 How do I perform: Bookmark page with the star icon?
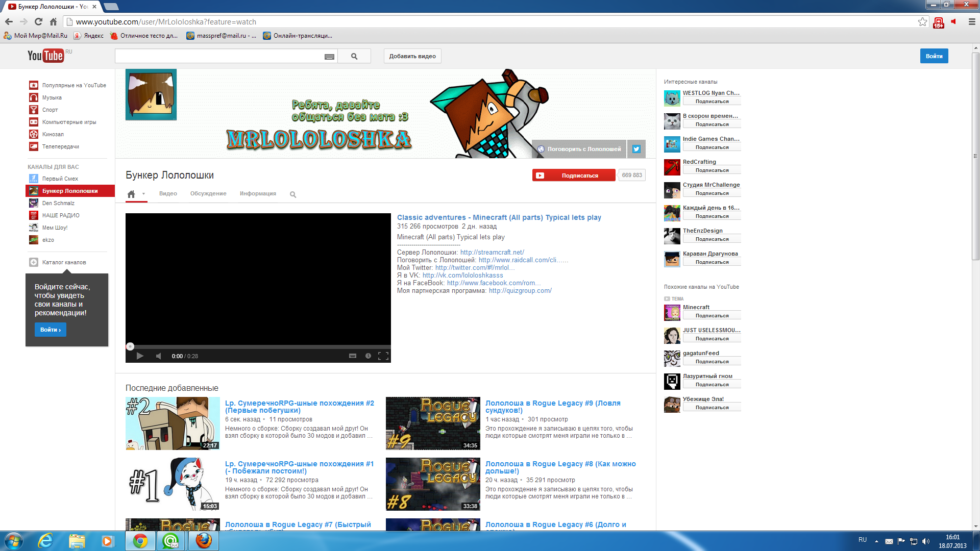click(922, 22)
